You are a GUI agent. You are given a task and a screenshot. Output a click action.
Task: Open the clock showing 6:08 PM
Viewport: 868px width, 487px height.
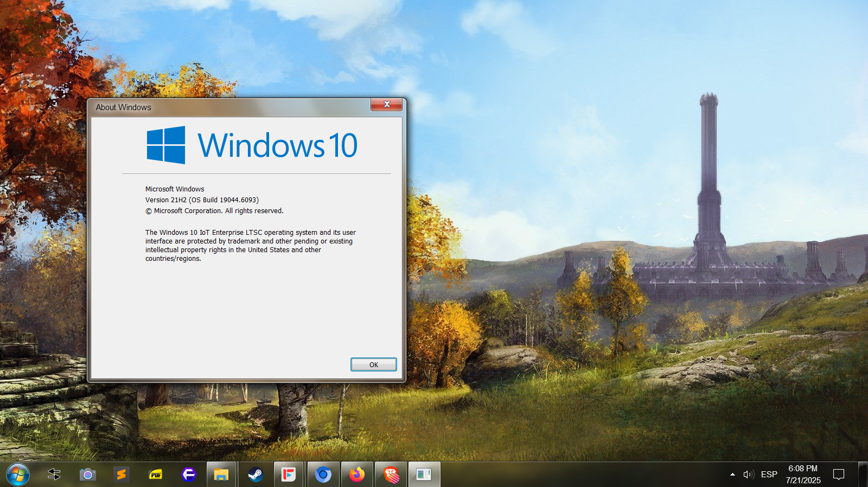pyautogui.click(x=803, y=475)
